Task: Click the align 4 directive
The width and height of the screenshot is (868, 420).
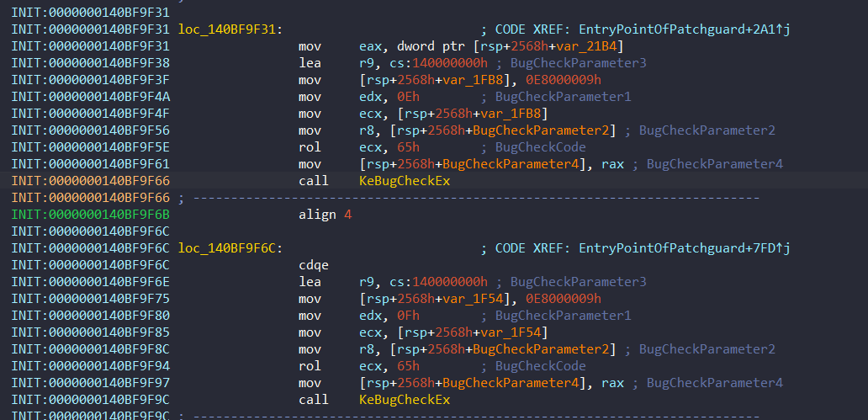Action: click(x=325, y=215)
